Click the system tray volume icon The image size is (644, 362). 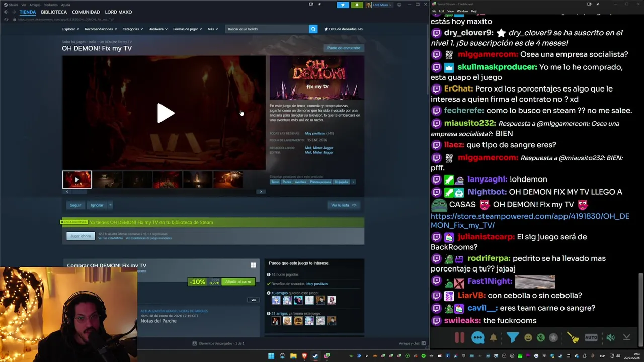[x=618, y=356]
